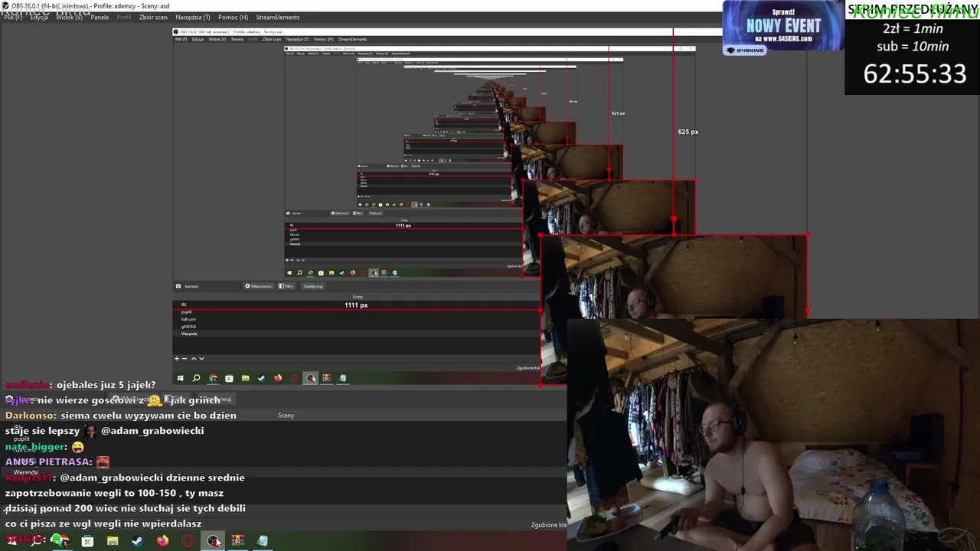Screen dimensions: 980x551
Task: Click the kamera source label in nested preview
Action: 191,286
